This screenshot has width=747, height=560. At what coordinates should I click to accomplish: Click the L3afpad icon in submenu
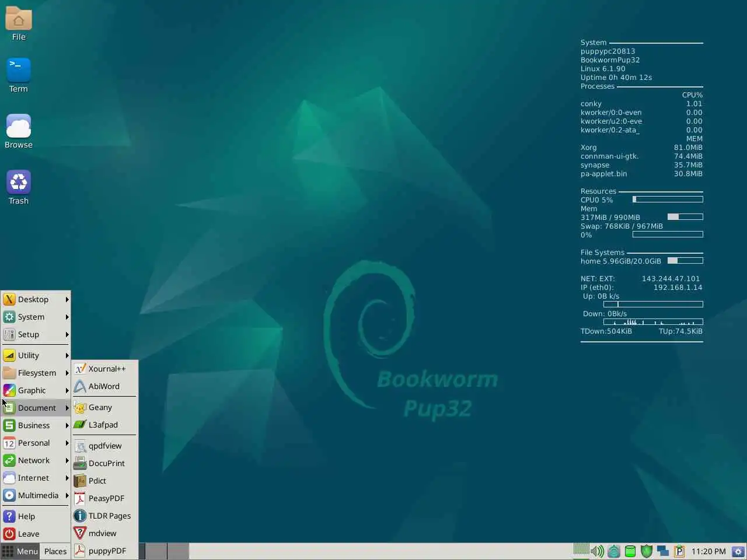coord(80,425)
